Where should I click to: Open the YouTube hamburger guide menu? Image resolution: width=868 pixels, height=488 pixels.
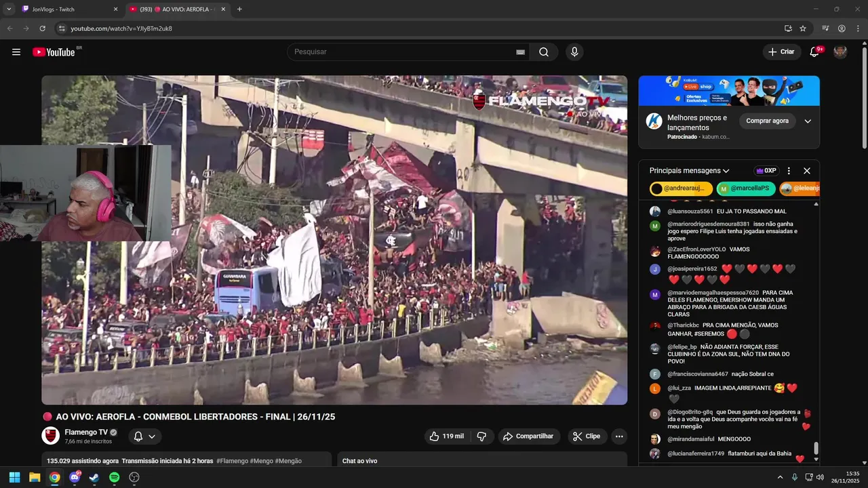click(x=16, y=52)
